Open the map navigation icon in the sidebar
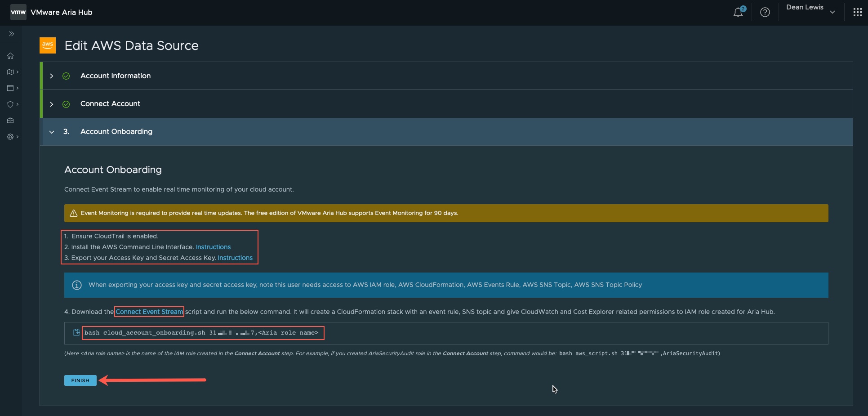The width and height of the screenshot is (868, 416). point(10,72)
